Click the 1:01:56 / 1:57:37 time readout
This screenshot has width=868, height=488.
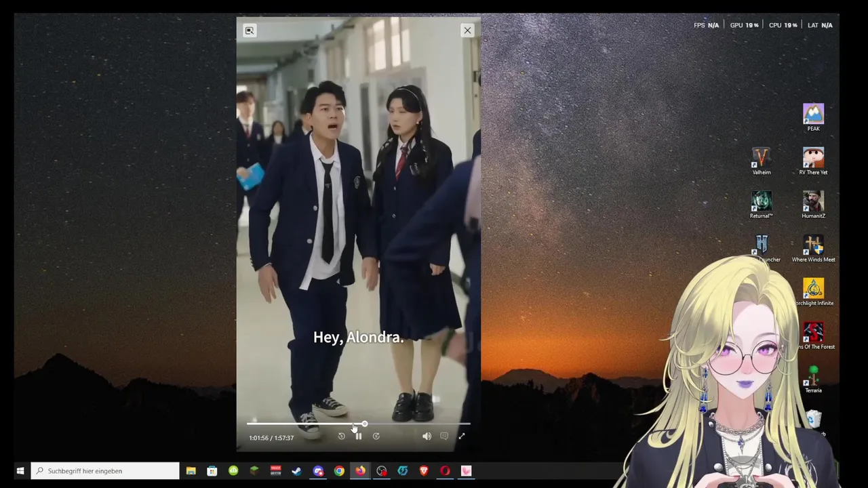[x=271, y=438]
